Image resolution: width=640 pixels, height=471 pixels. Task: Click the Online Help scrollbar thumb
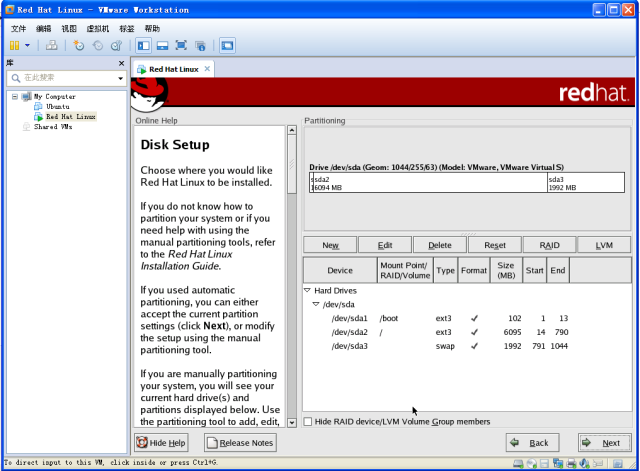(x=292, y=164)
